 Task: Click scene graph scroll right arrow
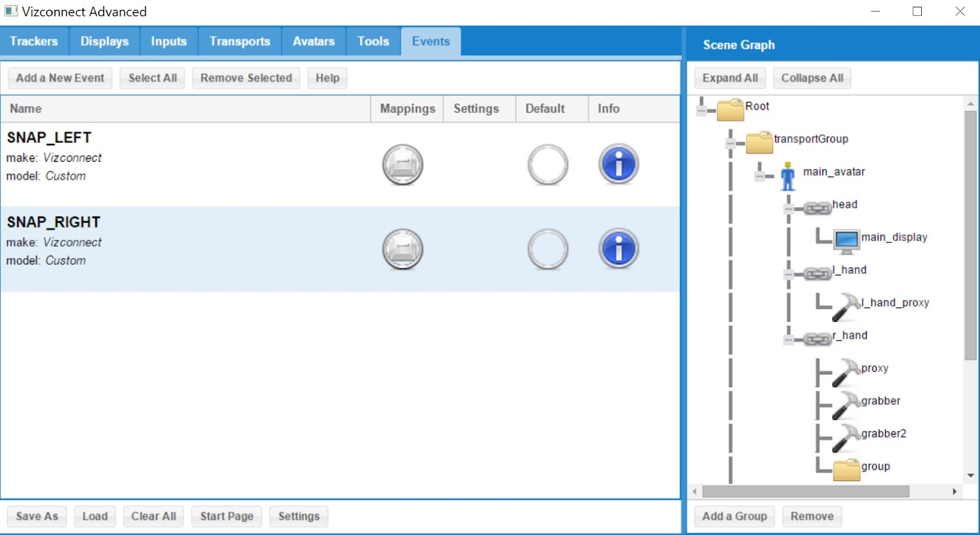[x=954, y=491]
